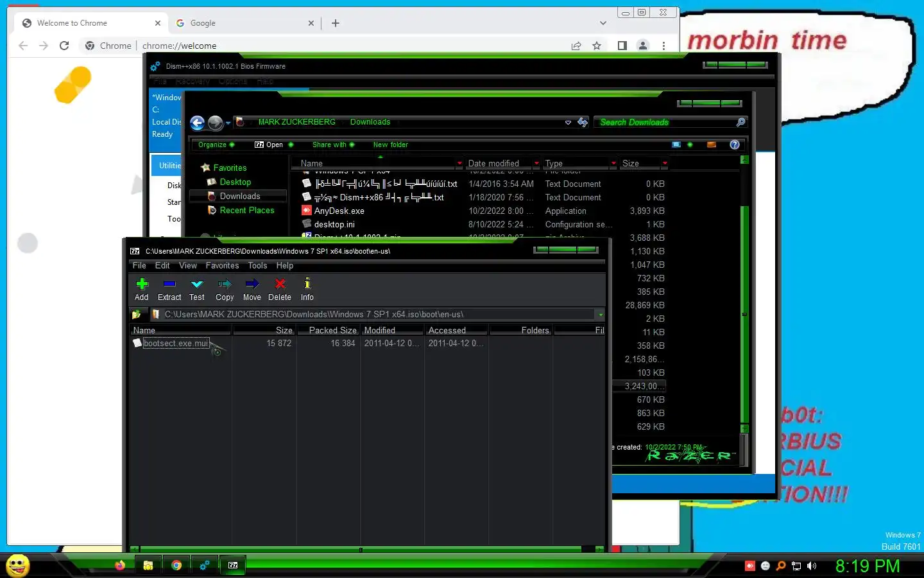Screen dimensions: 924x578
Task: Click the Dism++ gear icon on the taskbar
Action: point(204,565)
